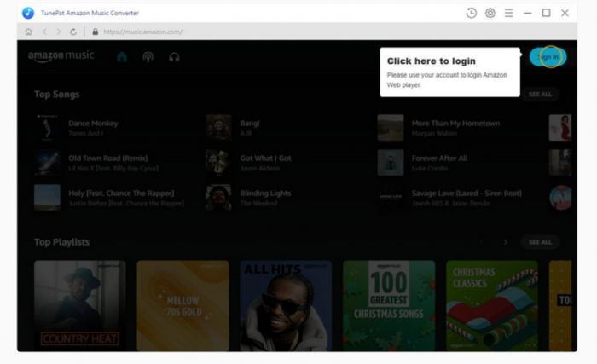
Task: Click the music.amazon.com address field
Action: tap(142, 32)
